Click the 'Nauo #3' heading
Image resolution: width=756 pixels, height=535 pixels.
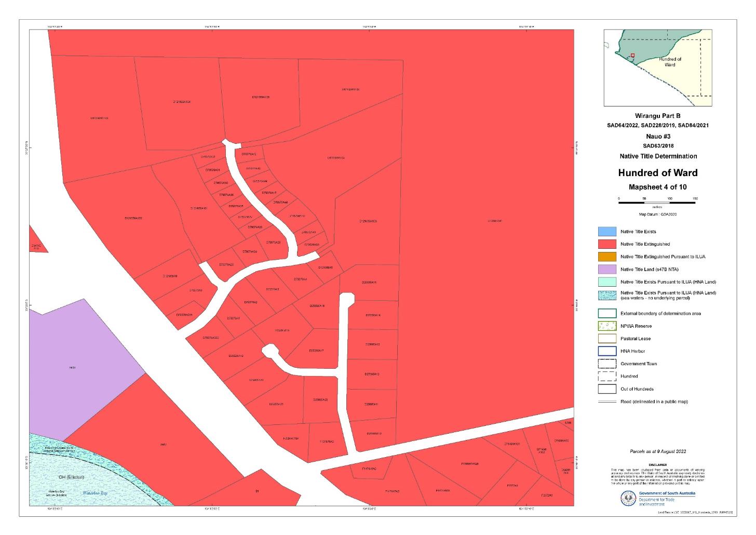tap(657, 136)
